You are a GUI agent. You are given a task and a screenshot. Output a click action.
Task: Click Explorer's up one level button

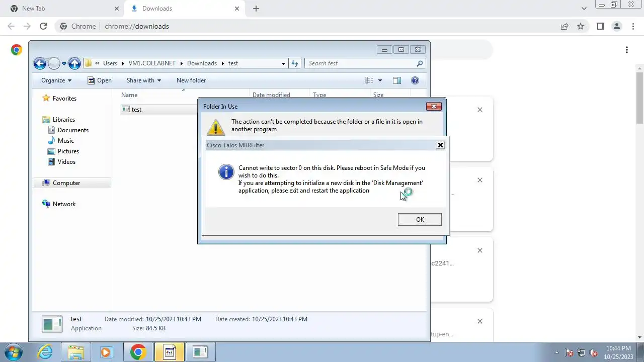coord(74,63)
